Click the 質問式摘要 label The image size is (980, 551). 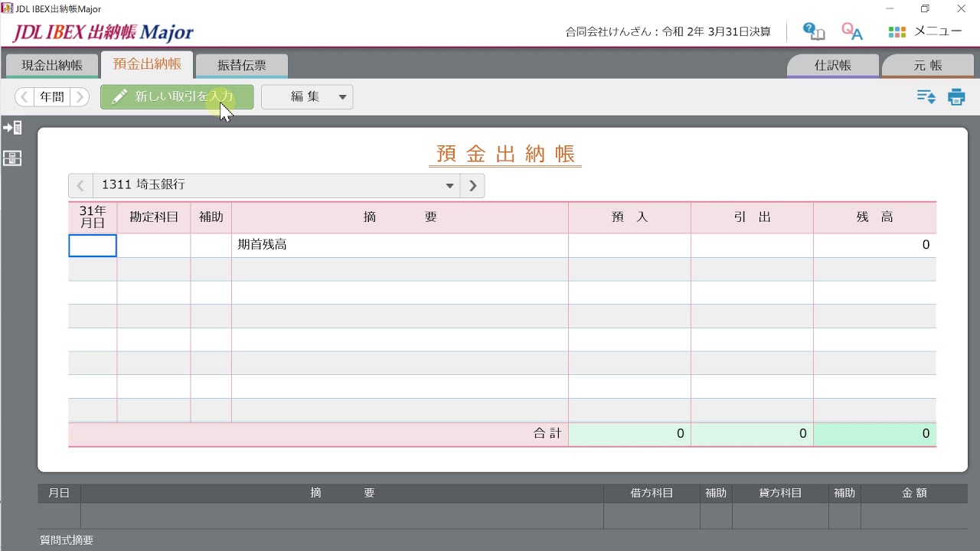[67, 540]
